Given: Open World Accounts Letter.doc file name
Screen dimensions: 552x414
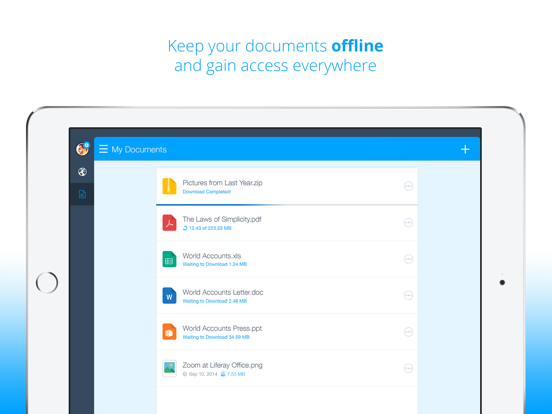Looking at the screenshot, I should pos(223,292).
